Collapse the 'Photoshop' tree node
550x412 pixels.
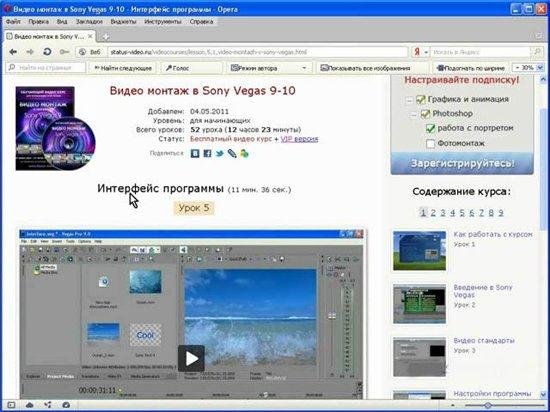click(414, 115)
